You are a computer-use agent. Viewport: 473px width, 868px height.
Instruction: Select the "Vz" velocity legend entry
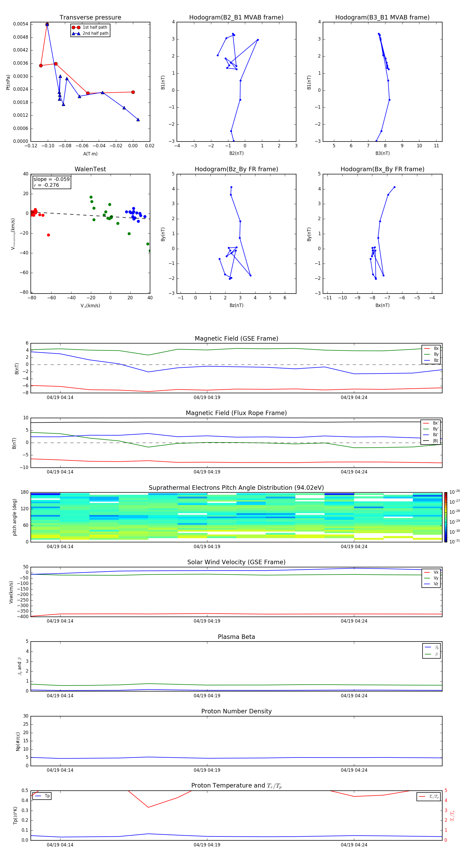(431, 584)
